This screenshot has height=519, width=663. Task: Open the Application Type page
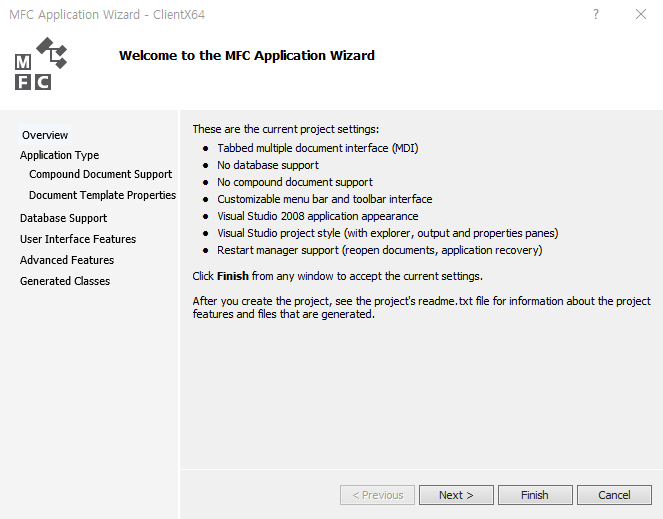tap(59, 155)
